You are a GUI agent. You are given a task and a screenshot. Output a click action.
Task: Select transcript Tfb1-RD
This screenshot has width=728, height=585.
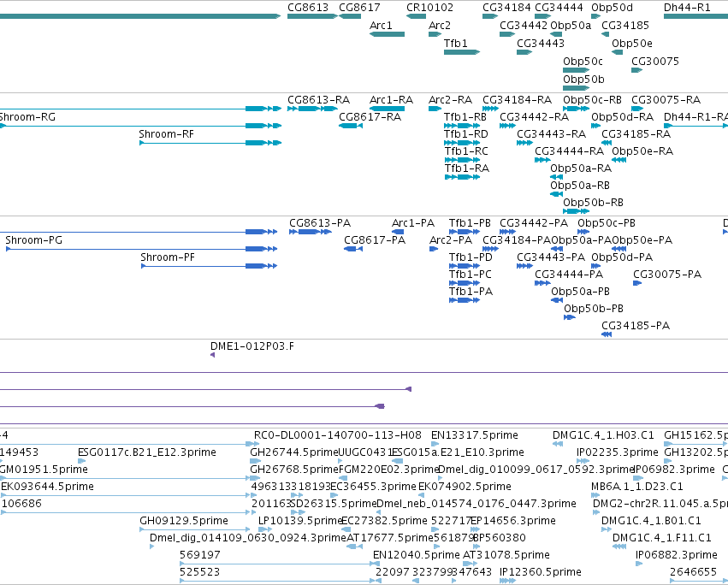coord(461,143)
